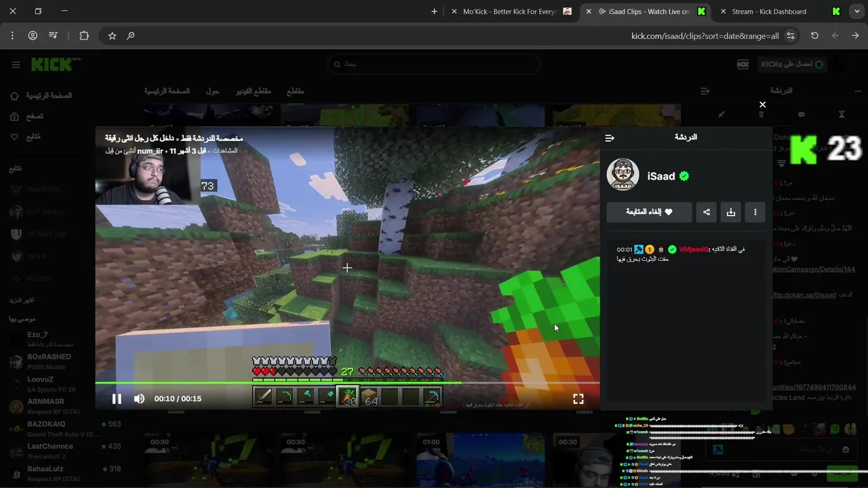Open BOxRASHED recommended channel
The image size is (868, 488).
click(x=47, y=361)
